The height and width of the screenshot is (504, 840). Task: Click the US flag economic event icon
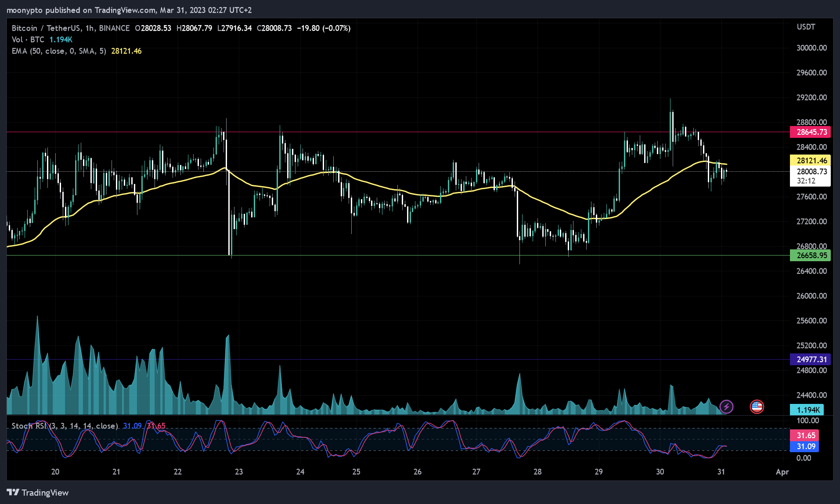757,407
